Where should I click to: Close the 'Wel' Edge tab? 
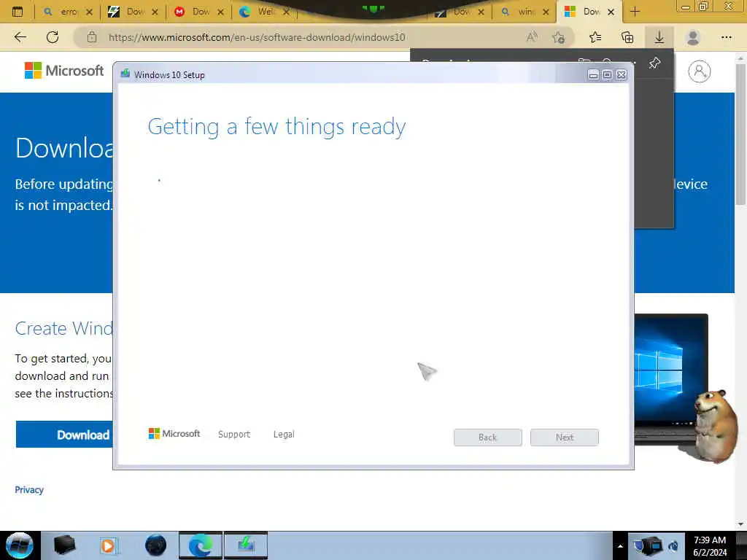click(286, 12)
